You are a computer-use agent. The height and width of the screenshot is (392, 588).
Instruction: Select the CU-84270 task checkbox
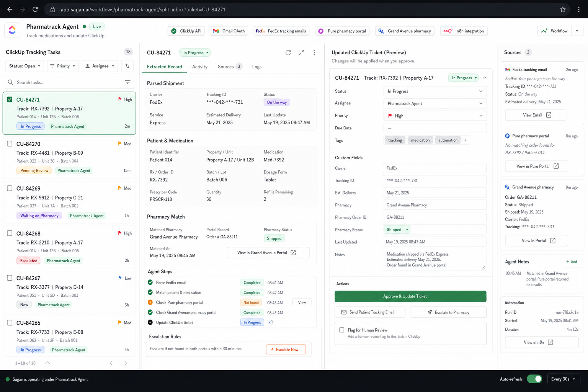coord(10,144)
